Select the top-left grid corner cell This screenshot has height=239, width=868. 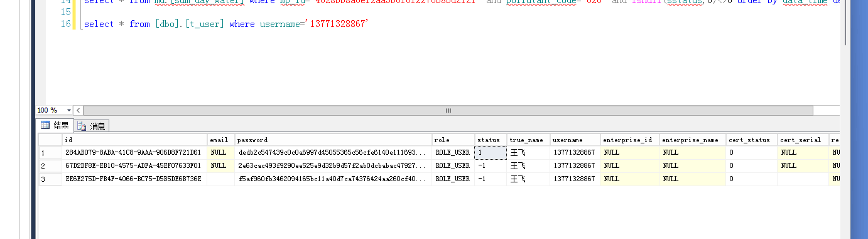tap(50, 140)
